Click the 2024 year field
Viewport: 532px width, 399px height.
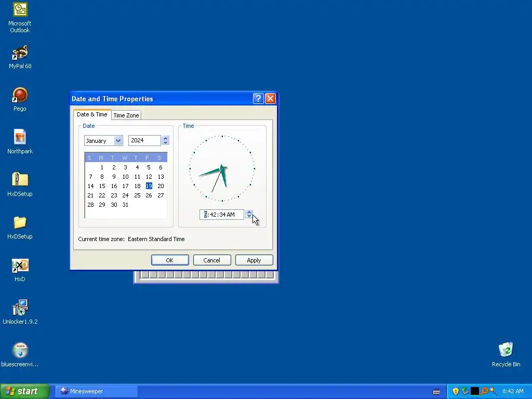click(x=144, y=140)
